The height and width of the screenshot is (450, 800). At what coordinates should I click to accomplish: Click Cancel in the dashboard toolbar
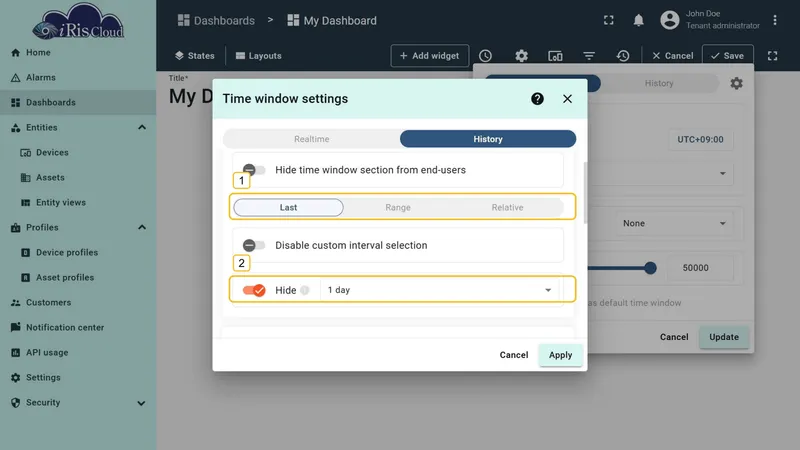point(672,56)
